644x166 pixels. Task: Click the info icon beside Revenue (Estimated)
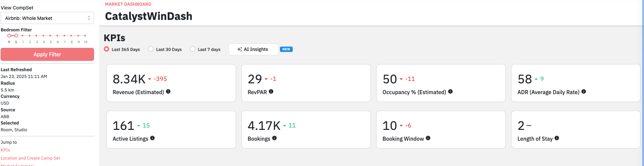pyautogui.click(x=168, y=91)
